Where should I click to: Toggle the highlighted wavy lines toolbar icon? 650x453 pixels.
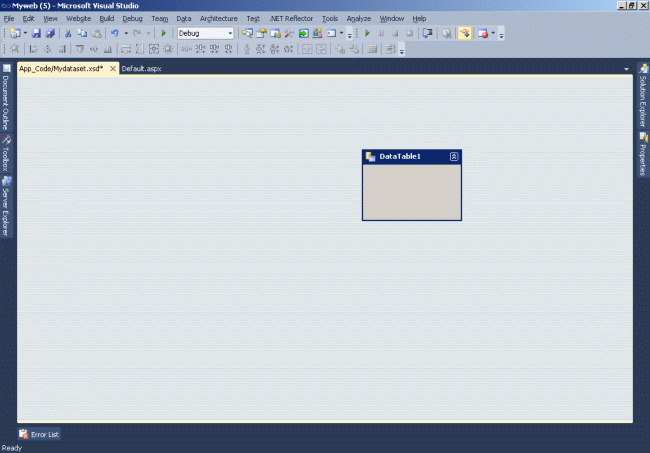[465, 33]
